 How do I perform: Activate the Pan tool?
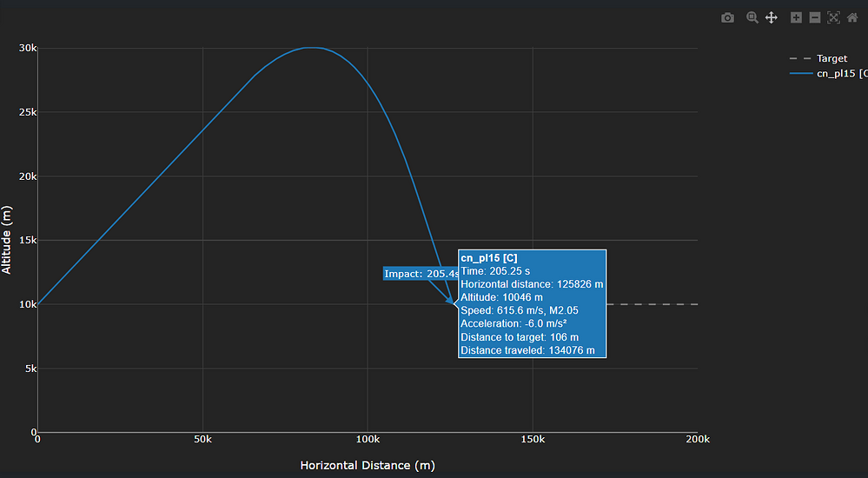point(772,17)
